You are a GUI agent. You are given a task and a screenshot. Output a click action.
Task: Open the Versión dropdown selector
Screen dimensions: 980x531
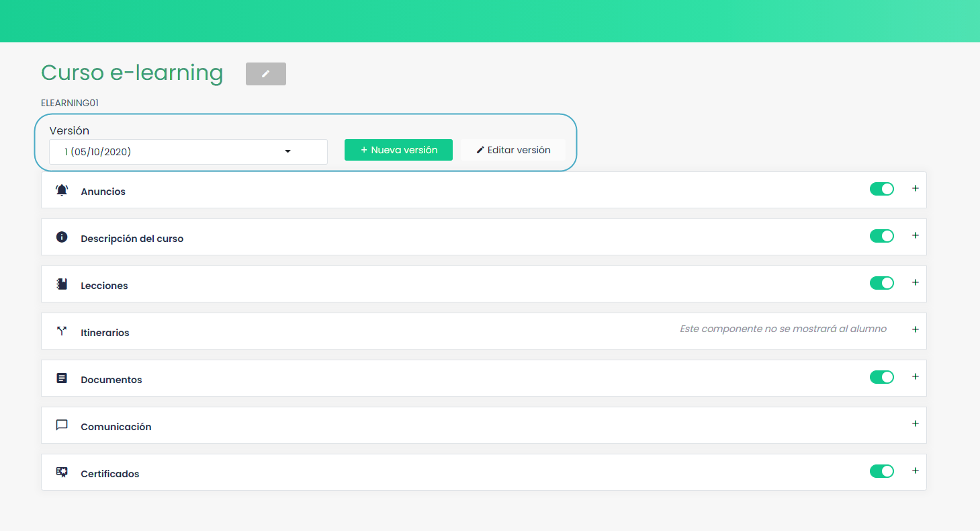point(188,152)
